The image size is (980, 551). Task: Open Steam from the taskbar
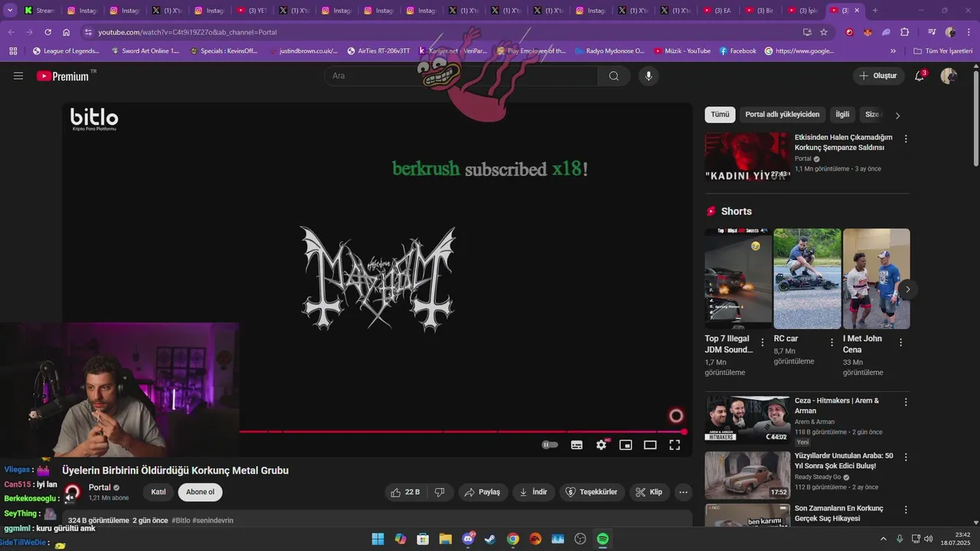[x=490, y=539]
